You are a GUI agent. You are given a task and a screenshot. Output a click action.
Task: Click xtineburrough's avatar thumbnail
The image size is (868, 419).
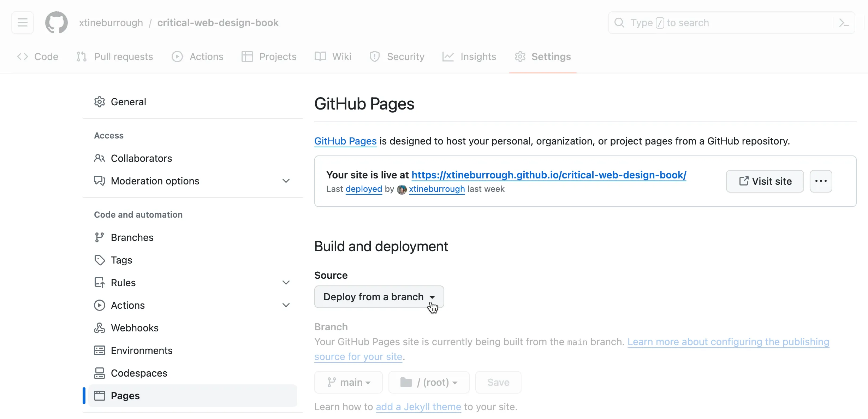tap(402, 189)
